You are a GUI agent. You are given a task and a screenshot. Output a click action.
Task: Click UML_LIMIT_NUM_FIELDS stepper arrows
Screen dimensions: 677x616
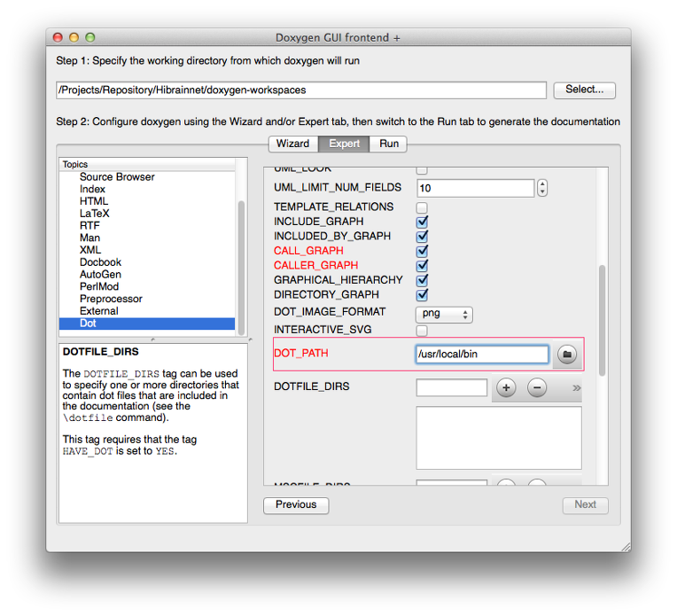(542, 188)
